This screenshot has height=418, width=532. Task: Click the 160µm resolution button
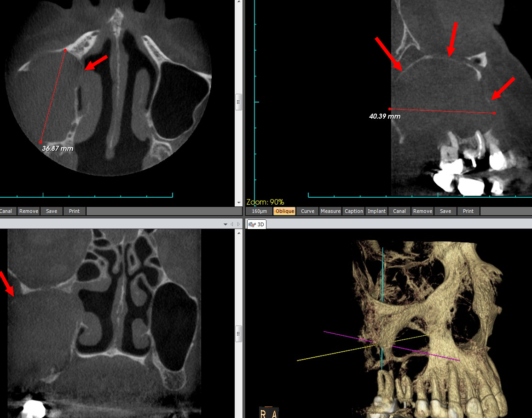click(x=260, y=211)
